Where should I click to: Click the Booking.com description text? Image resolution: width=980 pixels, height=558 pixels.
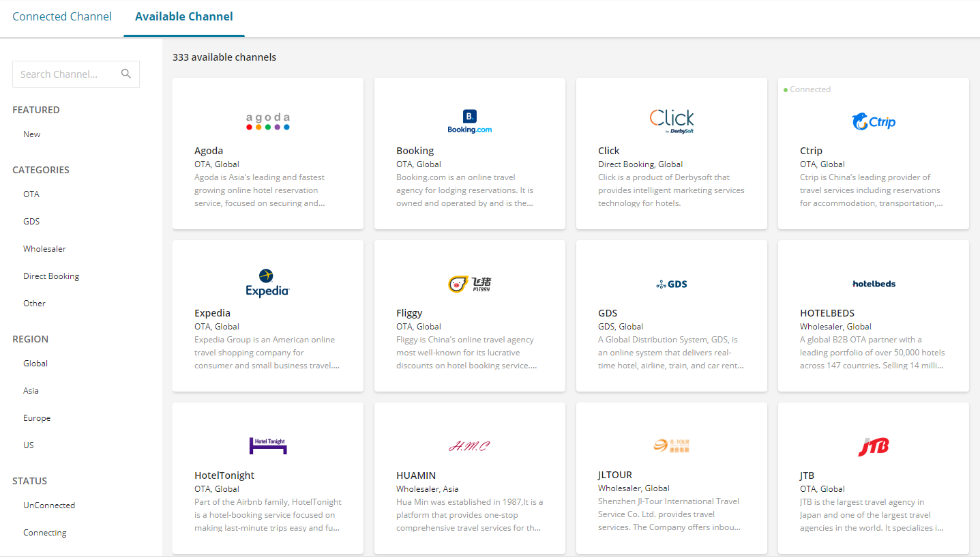pyautogui.click(x=465, y=190)
